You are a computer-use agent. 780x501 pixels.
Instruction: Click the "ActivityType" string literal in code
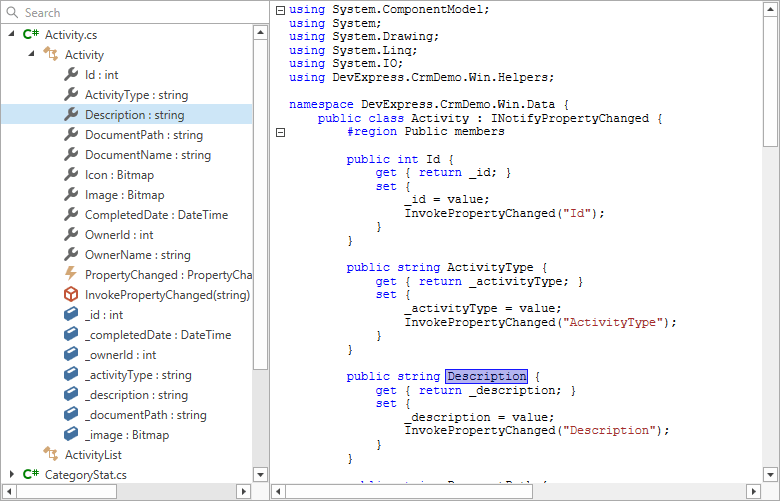click(612, 322)
